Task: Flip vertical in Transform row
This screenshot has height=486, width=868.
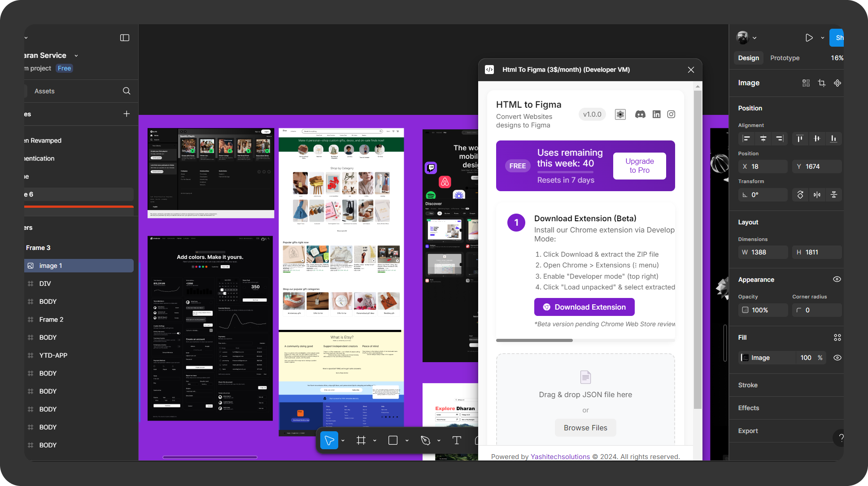Action: (834, 195)
